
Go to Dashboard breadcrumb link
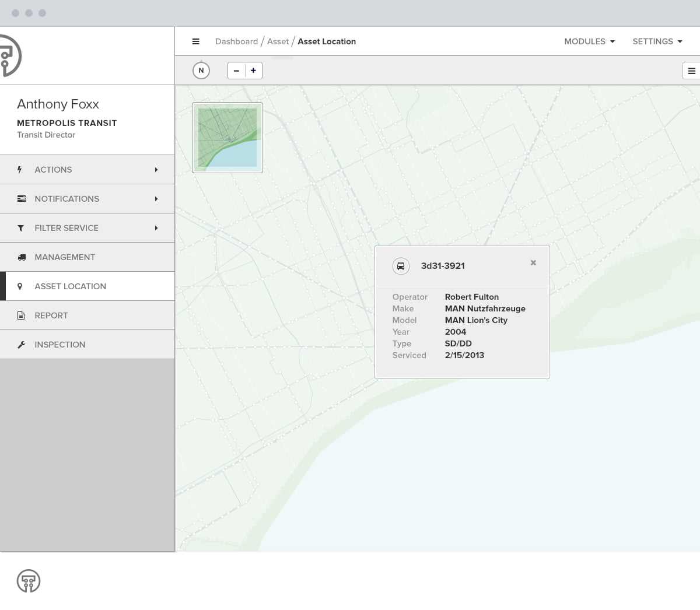(x=236, y=41)
